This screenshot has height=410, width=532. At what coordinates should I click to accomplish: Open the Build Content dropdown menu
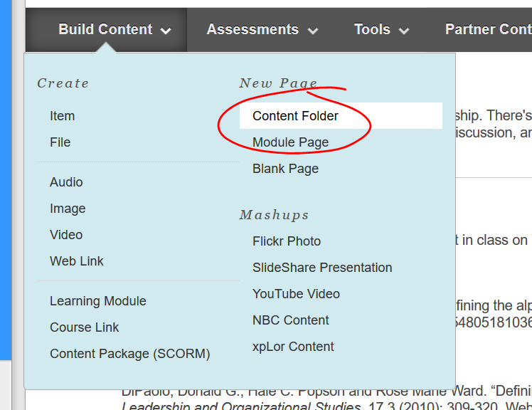tap(114, 30)
